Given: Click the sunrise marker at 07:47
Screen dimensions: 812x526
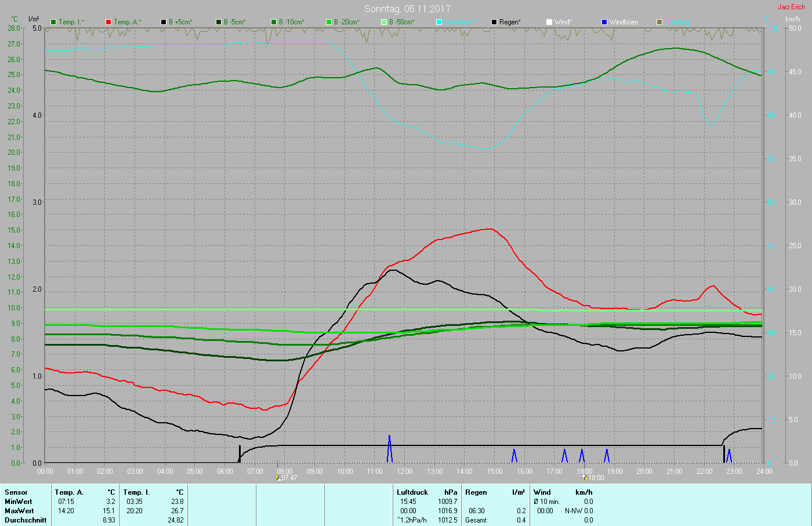Looking at the screenshot, I should coord(278,478).
